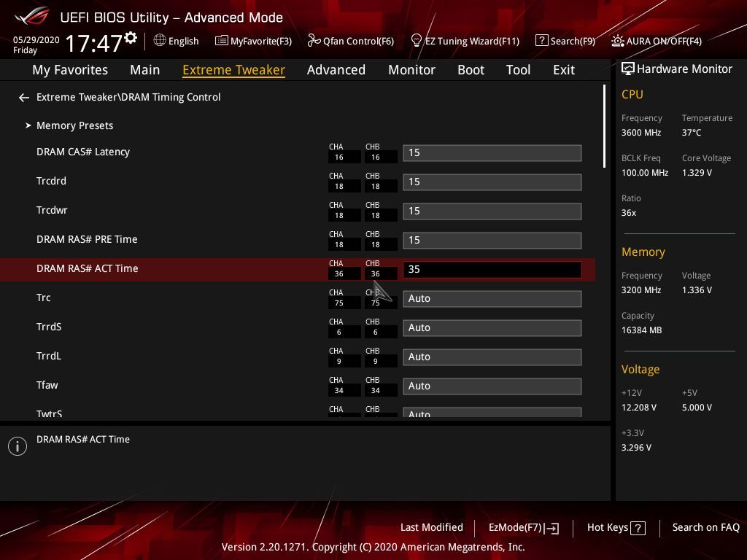Click the back arrow icon
This screenshot has width=747, height=560.
24,98
